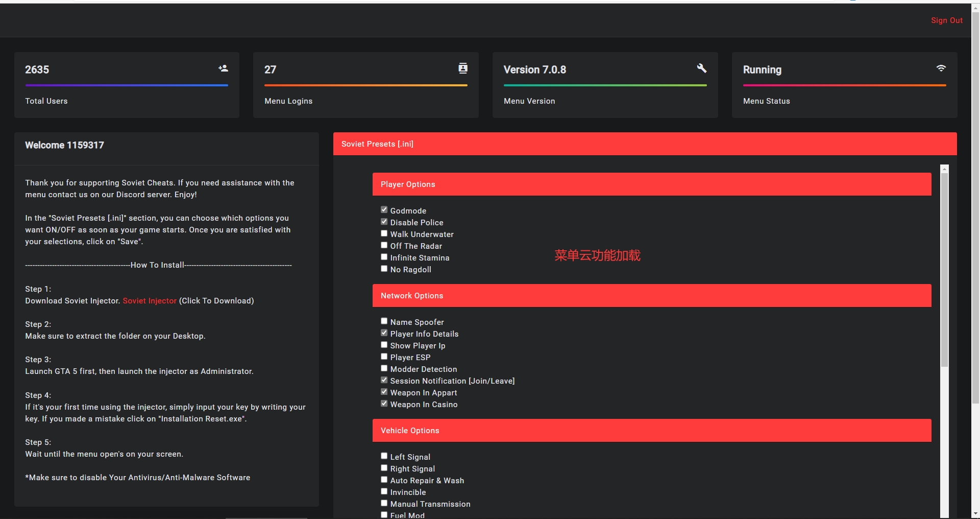Screen dimensions: 980x519
Task: Tick the Auto Repair & Wash checkbox
Action: 384,480
